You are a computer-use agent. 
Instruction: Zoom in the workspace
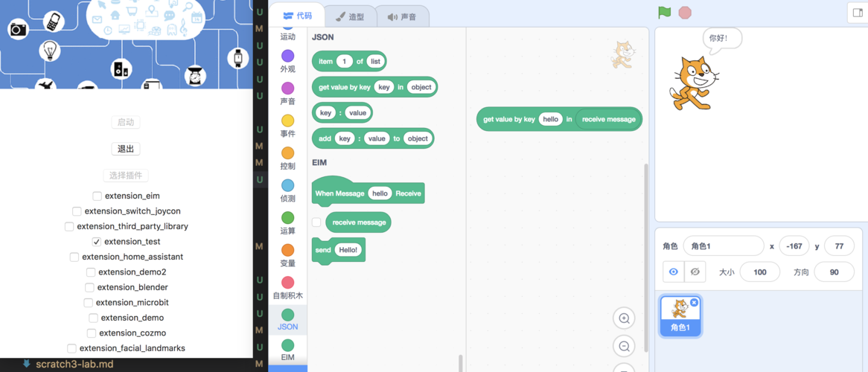[624, 318]
